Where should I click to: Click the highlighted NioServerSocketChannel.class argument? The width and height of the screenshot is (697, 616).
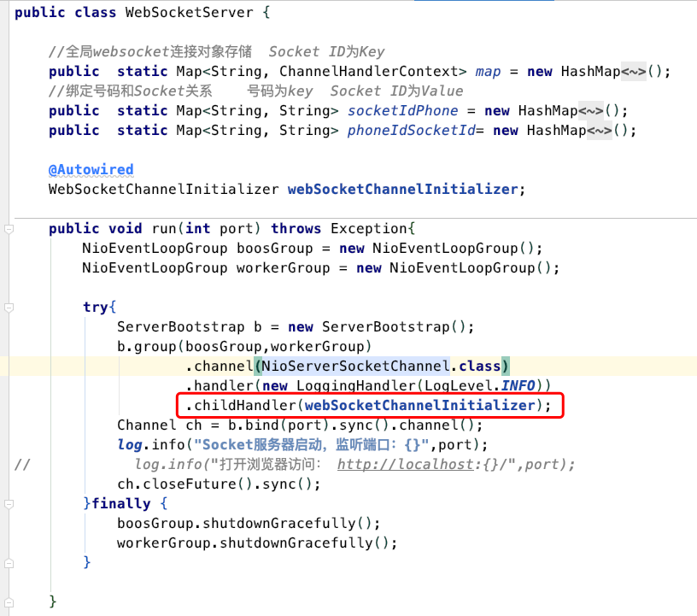pyautogui.click(x=383, y=366)
